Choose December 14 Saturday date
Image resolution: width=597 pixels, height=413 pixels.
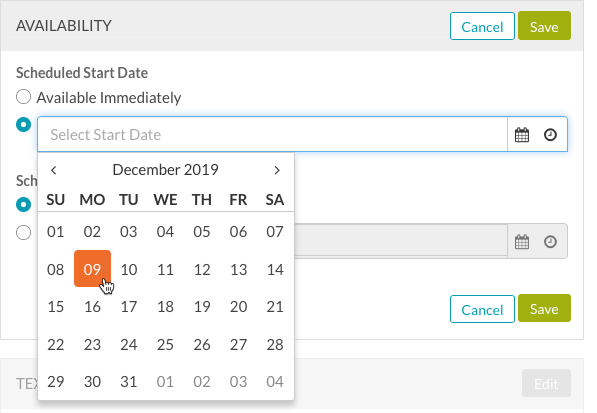coord(275,269)
